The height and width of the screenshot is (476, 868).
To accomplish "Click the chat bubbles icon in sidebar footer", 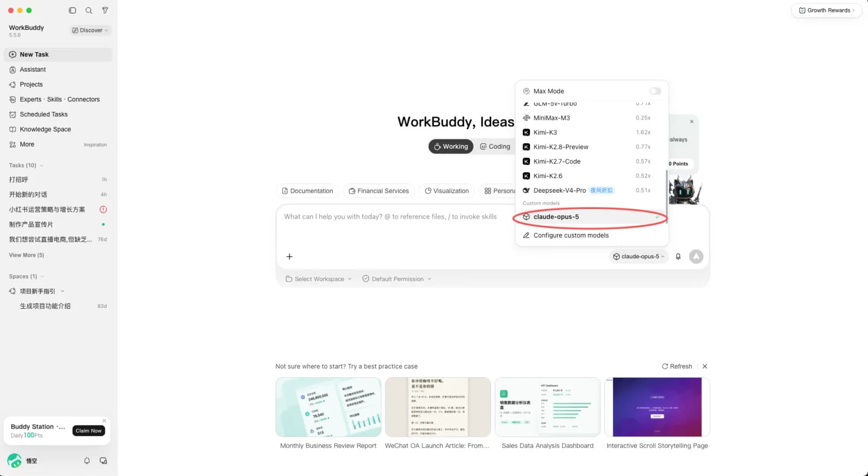I will [x=103, y=461].
